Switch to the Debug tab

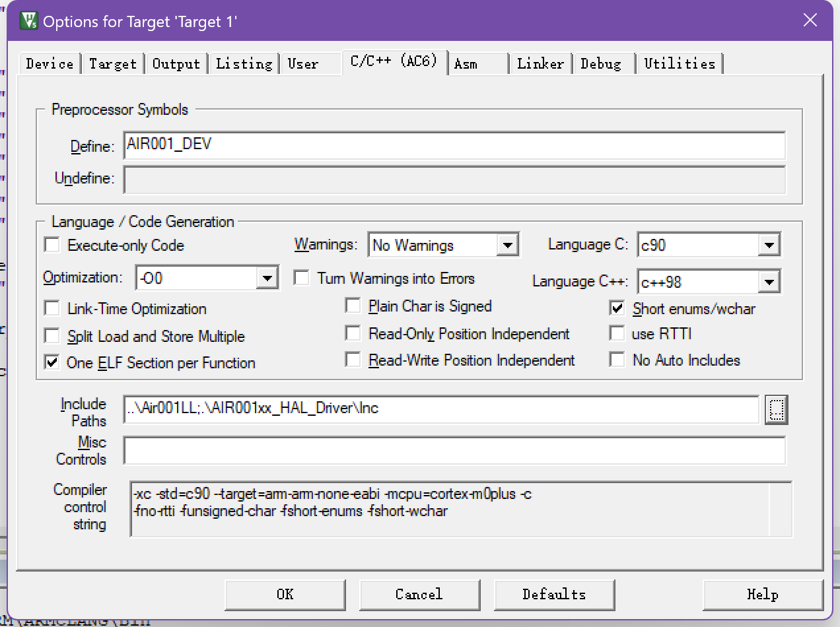click(601, 64)
